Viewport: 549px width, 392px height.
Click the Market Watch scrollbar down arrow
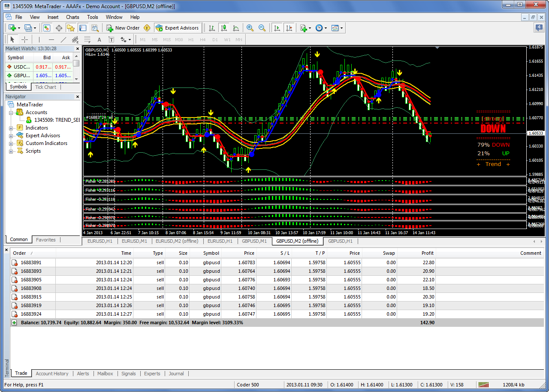click(76, 79)
